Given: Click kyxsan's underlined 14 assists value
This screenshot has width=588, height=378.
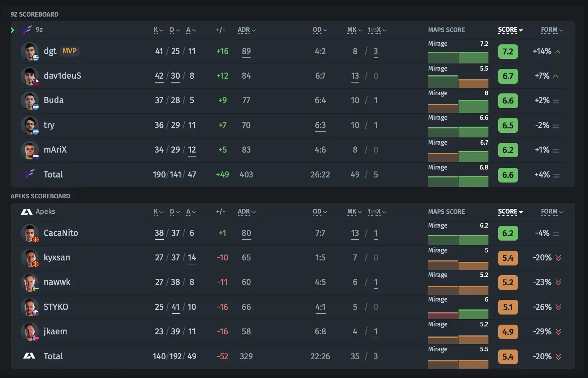Looking at the screenshot, I should click(192, 258).
